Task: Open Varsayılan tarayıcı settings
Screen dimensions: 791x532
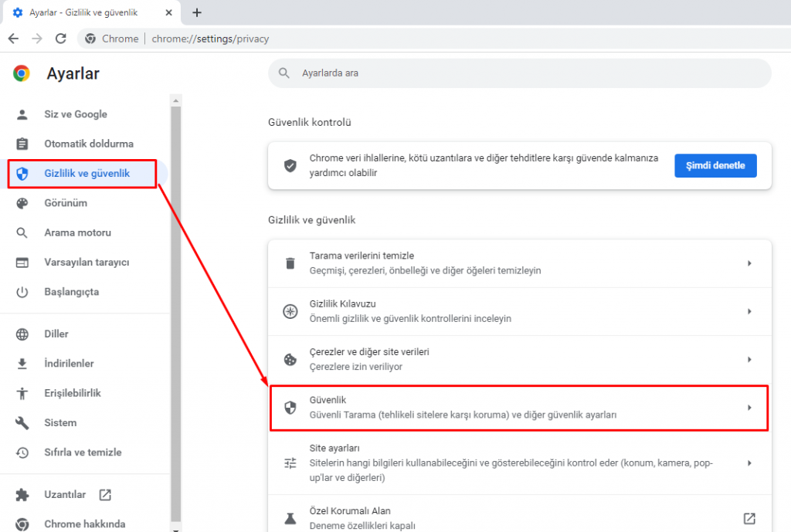Action: (x=86, y=263)
